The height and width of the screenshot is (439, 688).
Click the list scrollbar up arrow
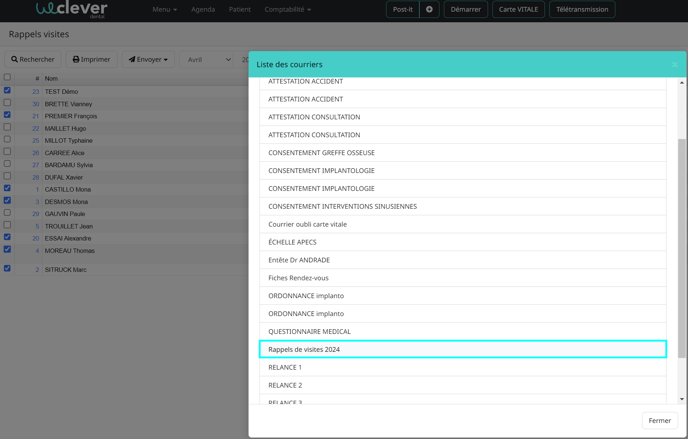coord(682,82)
